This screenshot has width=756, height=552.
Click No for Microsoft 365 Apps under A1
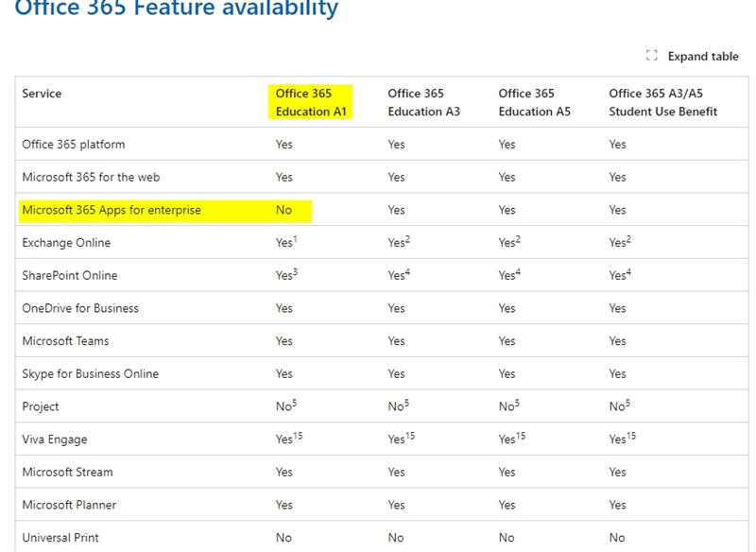pyautogui.click(x=283, y=210)
